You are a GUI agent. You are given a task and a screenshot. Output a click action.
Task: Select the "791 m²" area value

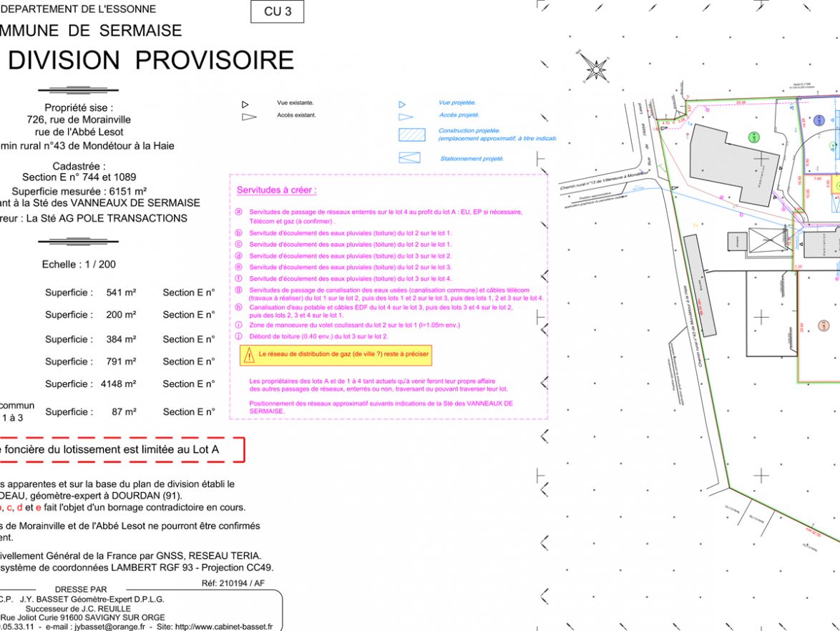pyautogui.click(x=121, y=361)
